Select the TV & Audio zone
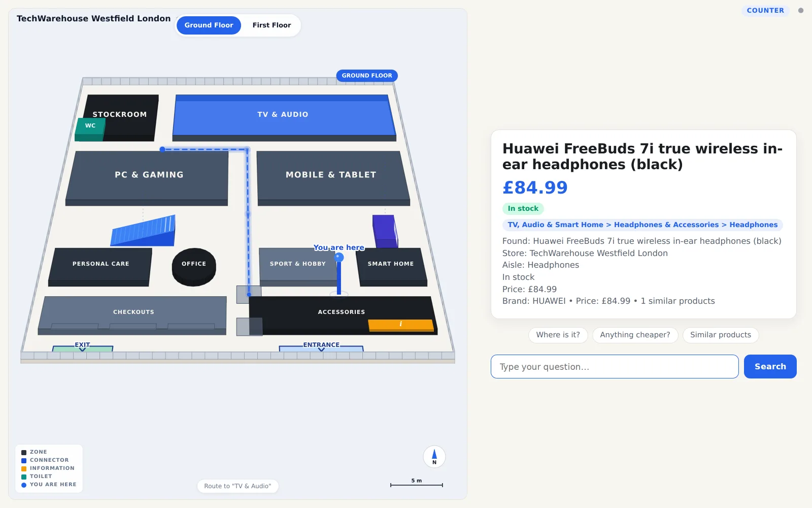812x508 pixels. coord(284,117)
